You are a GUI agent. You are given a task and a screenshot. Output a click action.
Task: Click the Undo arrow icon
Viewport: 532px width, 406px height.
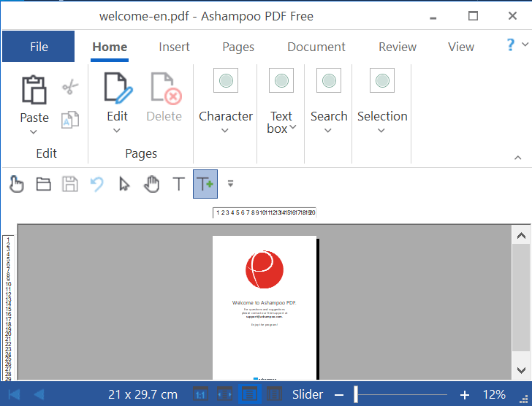(97, 184)
